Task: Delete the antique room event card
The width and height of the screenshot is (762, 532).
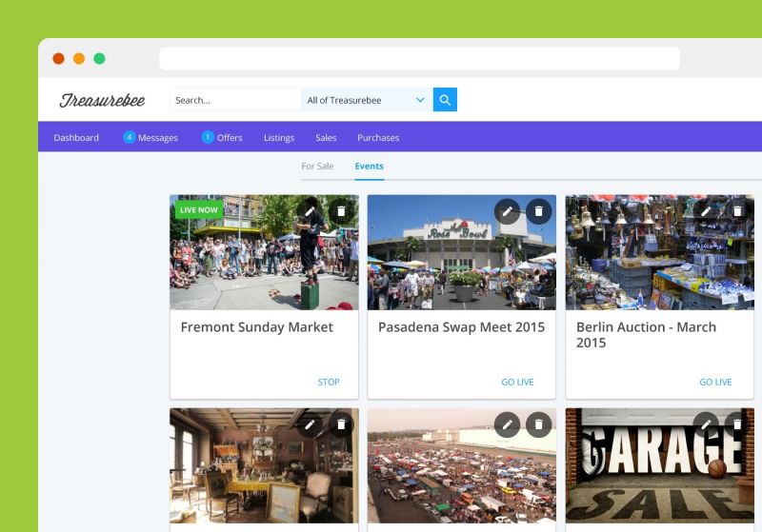Action: pyautogui.click(x=341, y=424)
